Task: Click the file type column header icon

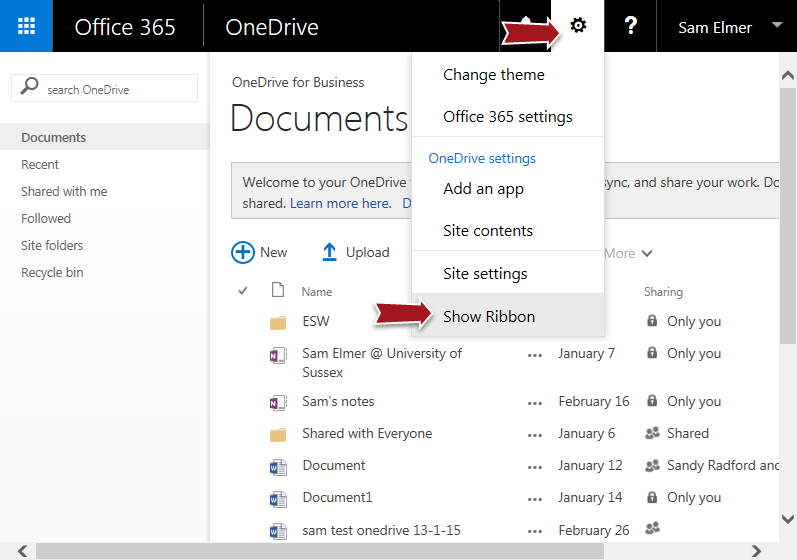Action: tap(278, 290)
